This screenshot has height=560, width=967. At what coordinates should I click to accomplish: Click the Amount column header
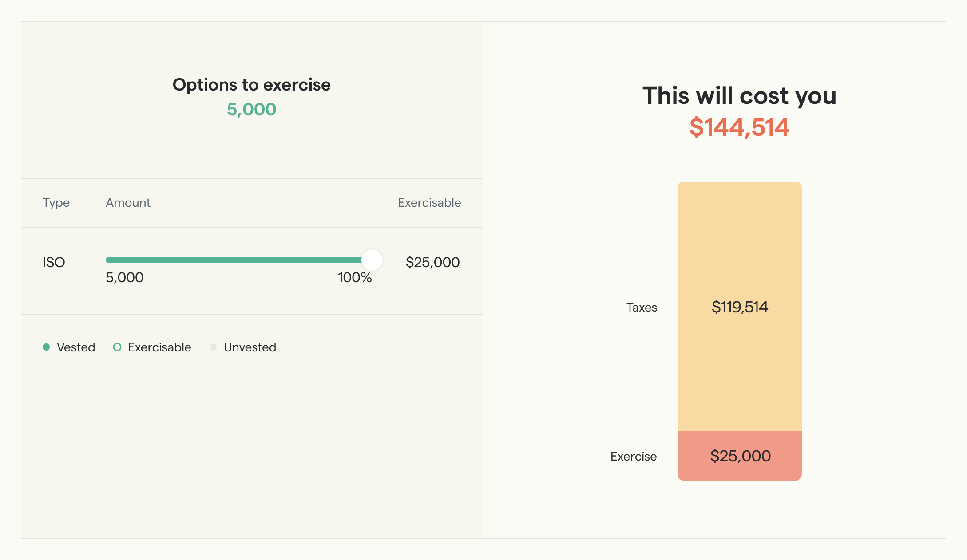coord(128,203)
